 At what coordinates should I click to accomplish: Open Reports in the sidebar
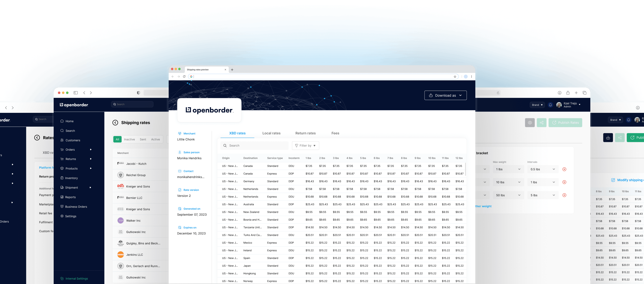tap(68, 197)
